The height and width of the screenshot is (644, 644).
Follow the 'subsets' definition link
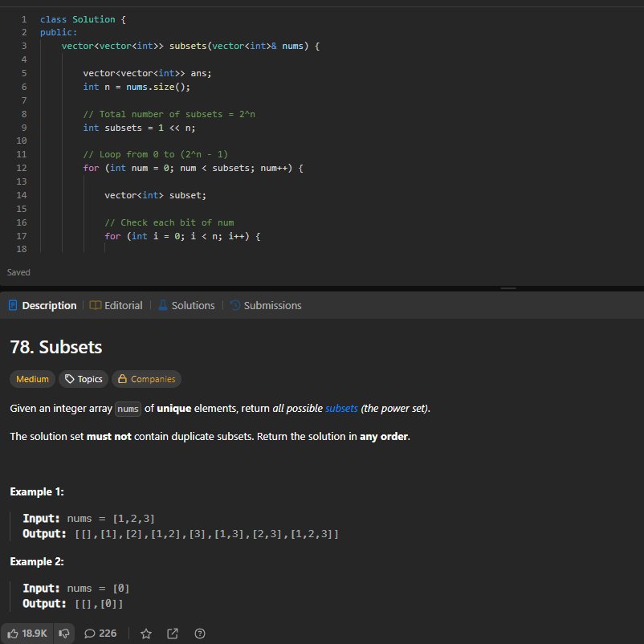point(341,409)
